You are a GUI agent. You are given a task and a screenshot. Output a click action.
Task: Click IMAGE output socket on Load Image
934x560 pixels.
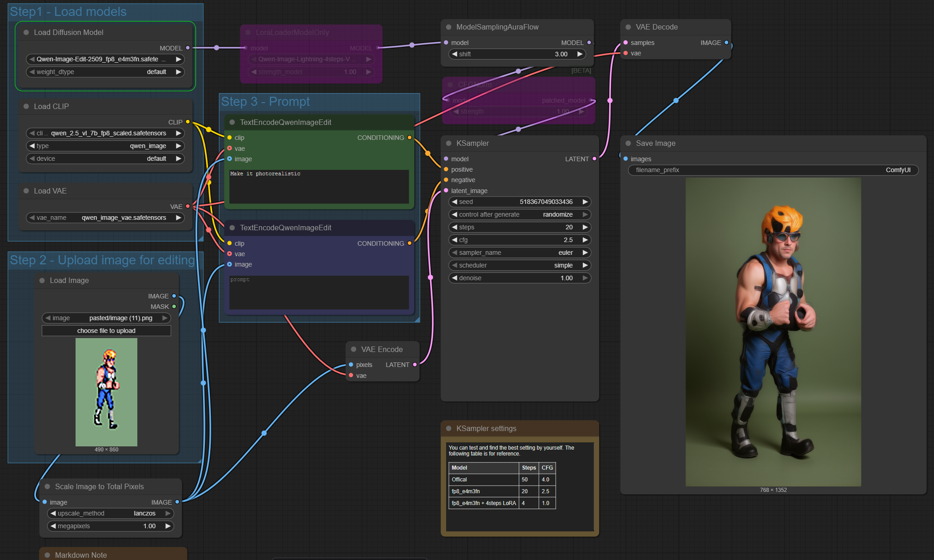pos(174,296)
